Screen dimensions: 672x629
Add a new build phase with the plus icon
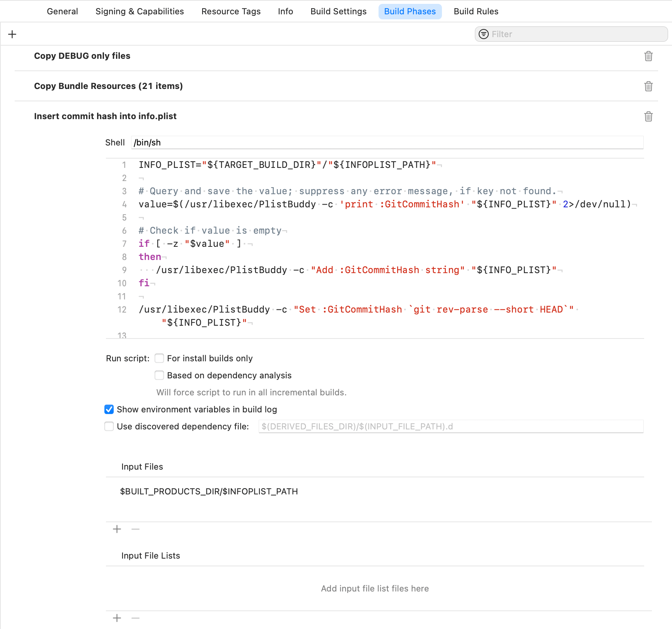(x=12, y=34)
